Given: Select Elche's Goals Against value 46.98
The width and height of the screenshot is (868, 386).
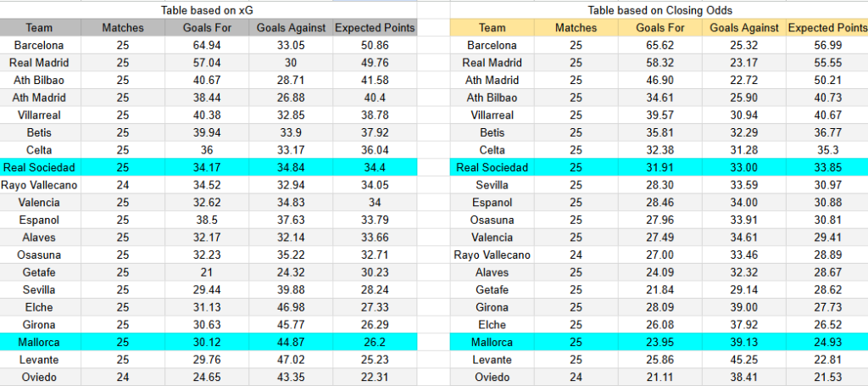Looking at the screenshot, I should click(x=291, y=307).
